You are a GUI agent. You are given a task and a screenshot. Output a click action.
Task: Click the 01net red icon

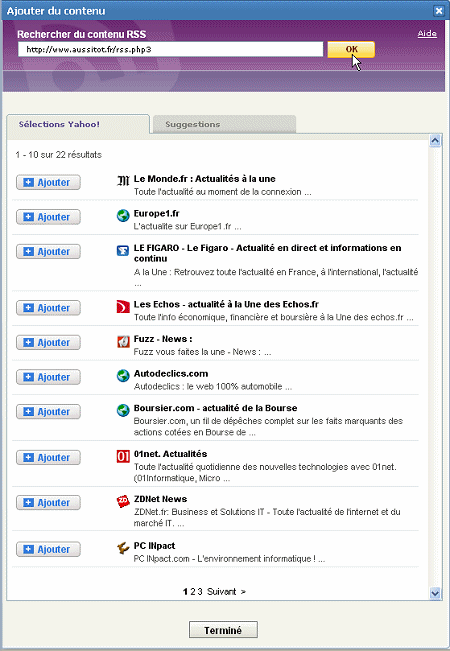coord(123,456)
